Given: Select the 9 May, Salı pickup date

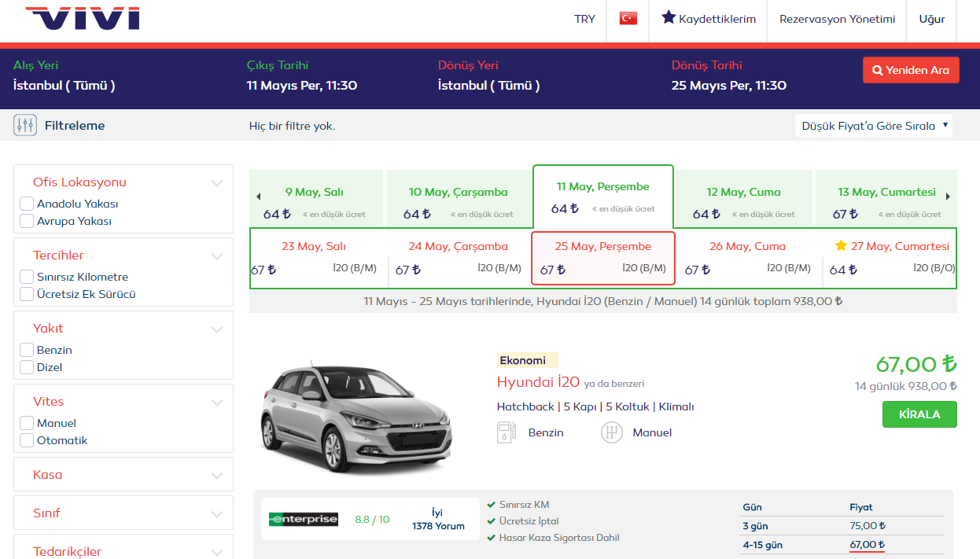Looking at the screenshot, I should 315,199.
